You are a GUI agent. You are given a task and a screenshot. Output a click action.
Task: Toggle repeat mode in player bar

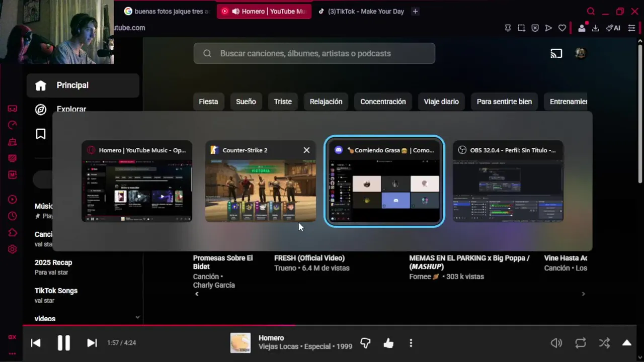coord(581,343)
